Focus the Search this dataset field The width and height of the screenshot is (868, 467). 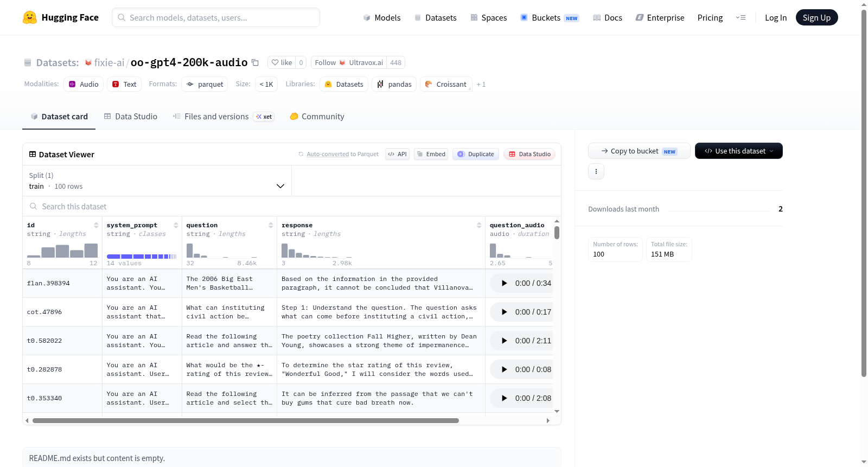(x=292, y=206)
